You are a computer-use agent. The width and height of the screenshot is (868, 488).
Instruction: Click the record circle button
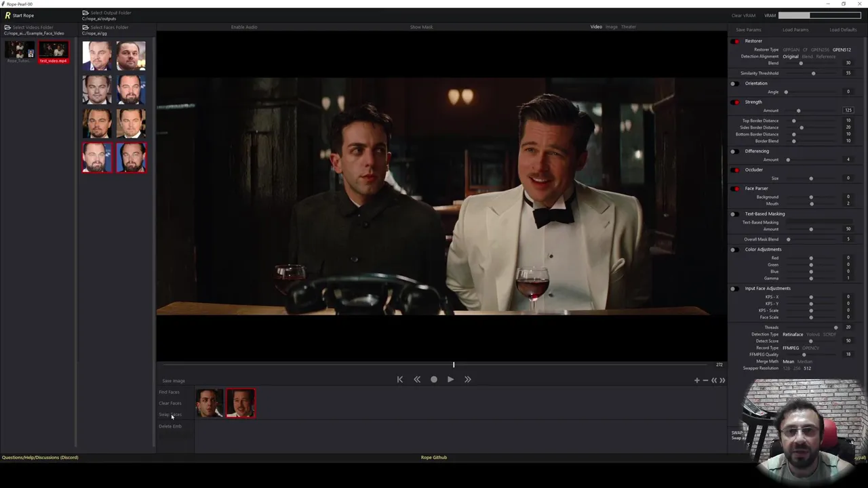434,380
